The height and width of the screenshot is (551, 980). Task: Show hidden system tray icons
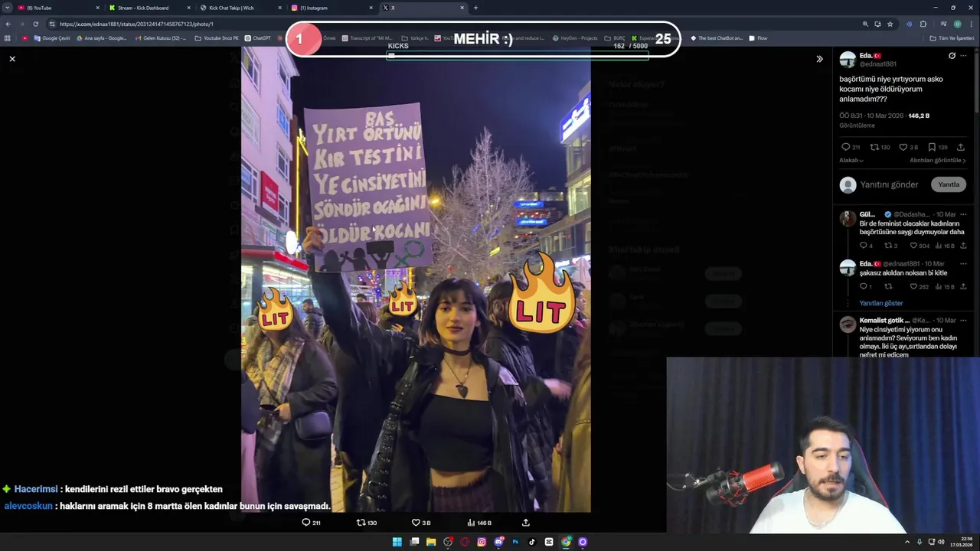pos(909,542)
